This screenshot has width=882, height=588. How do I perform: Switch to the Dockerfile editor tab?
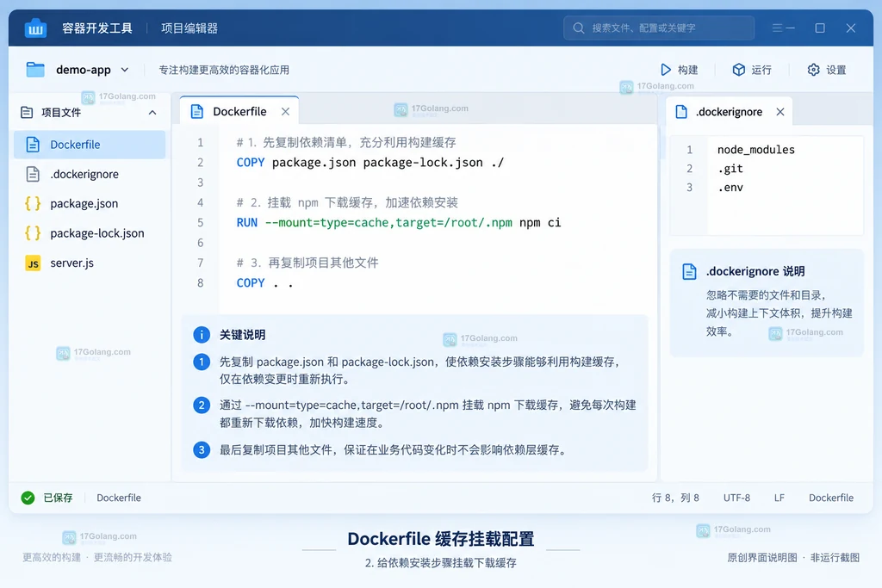coord(239,111)
